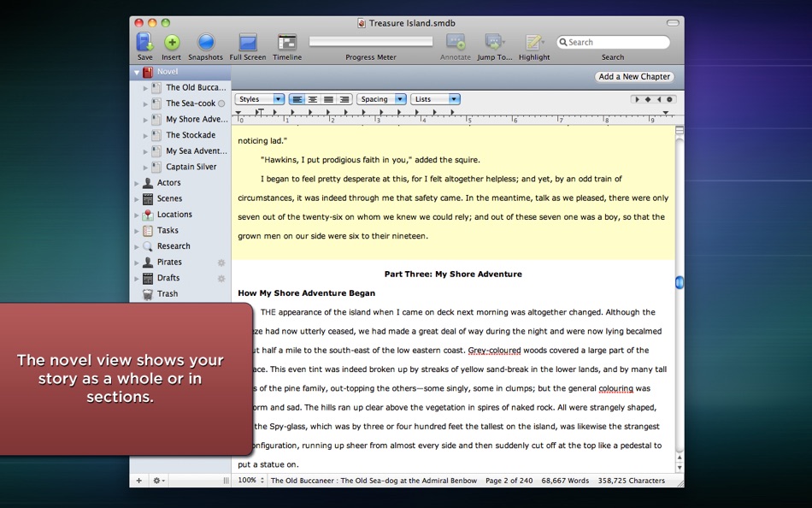Select Research in the sidebar
The image size is (812, 508).
click(174, 246)
